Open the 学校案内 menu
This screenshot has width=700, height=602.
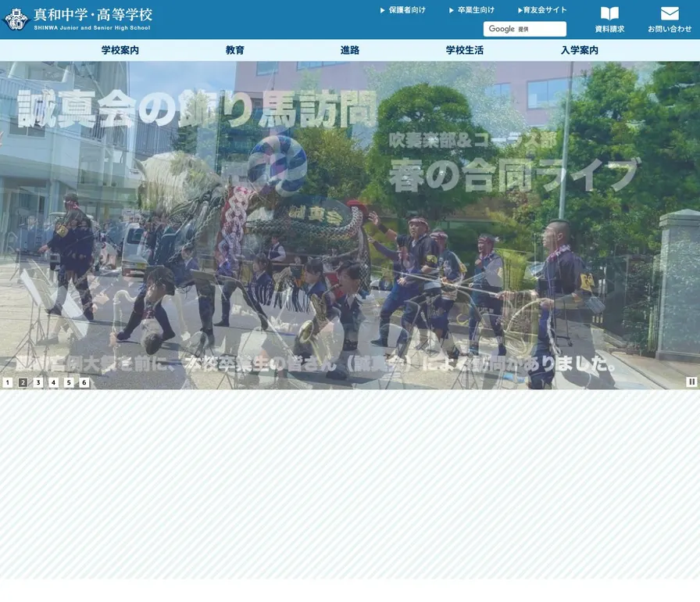pos(120,50)
